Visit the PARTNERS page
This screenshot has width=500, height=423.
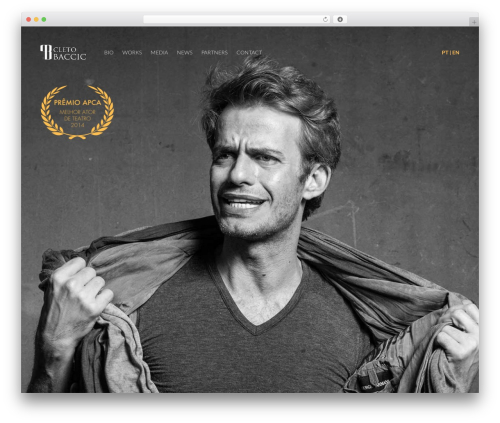[x=215, y=53]
